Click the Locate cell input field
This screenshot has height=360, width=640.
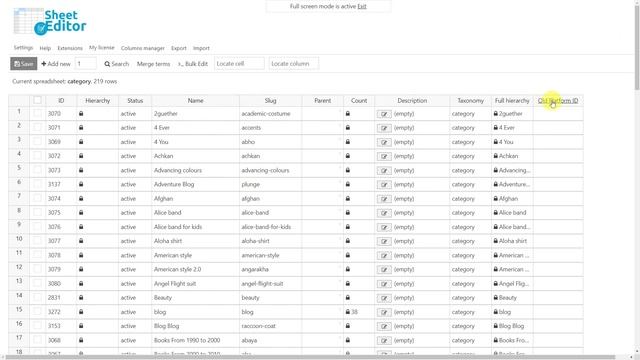tap(239, 64)
